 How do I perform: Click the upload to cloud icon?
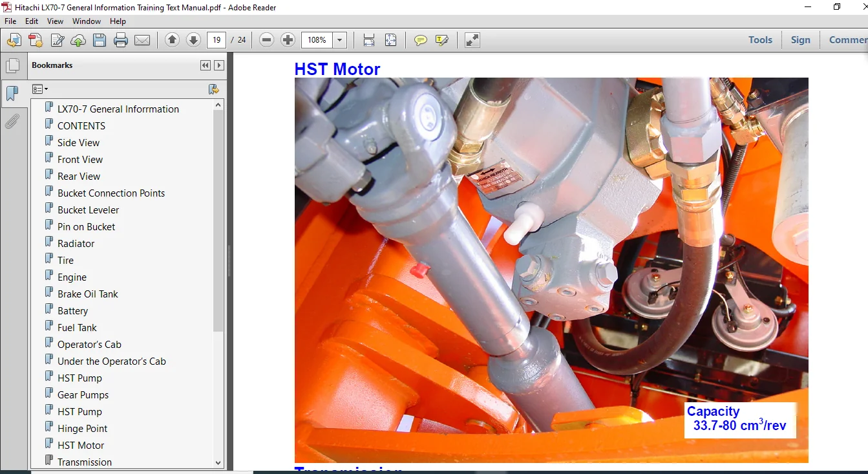pos(78,40)
